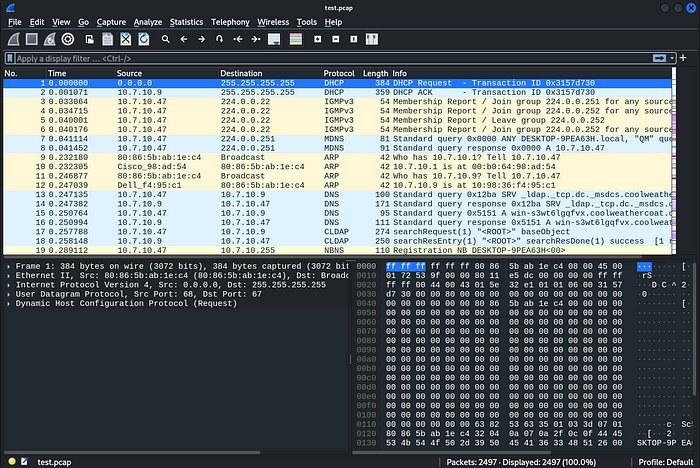The width and height of the screenshot is (700, 468).
Task: Select packet 17 CLDAP searchRequest row
Action: coord(337,232)
